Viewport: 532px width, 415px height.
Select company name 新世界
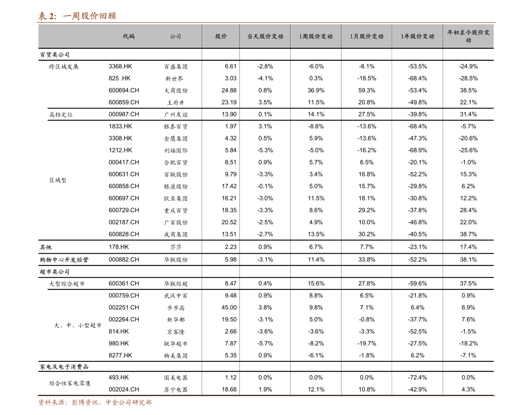(174, 79)
